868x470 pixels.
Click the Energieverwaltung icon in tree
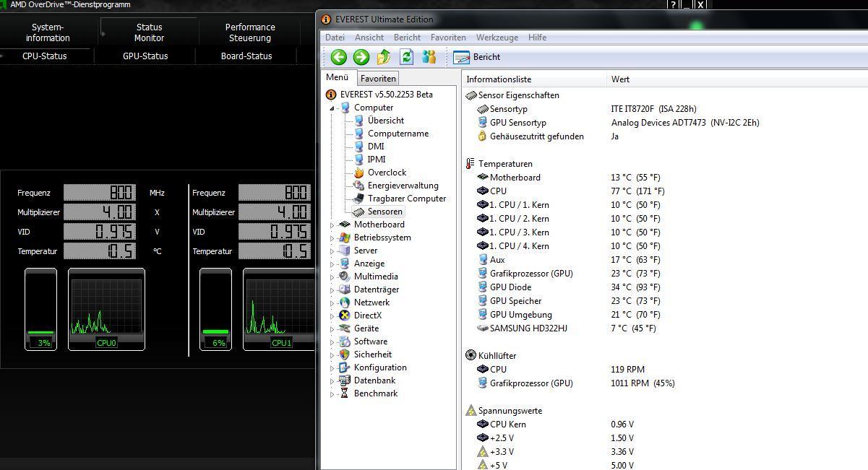358,186
